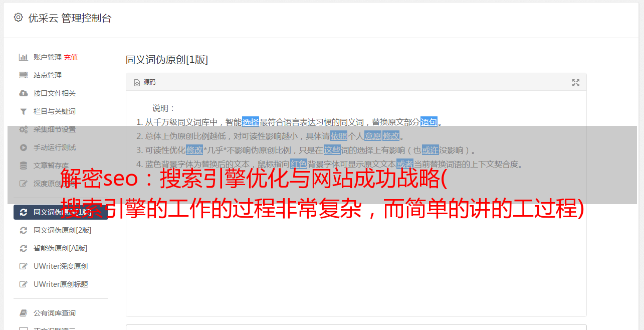Go to UWriter原创标题 page
644x330 pixels.
(61, 284)
